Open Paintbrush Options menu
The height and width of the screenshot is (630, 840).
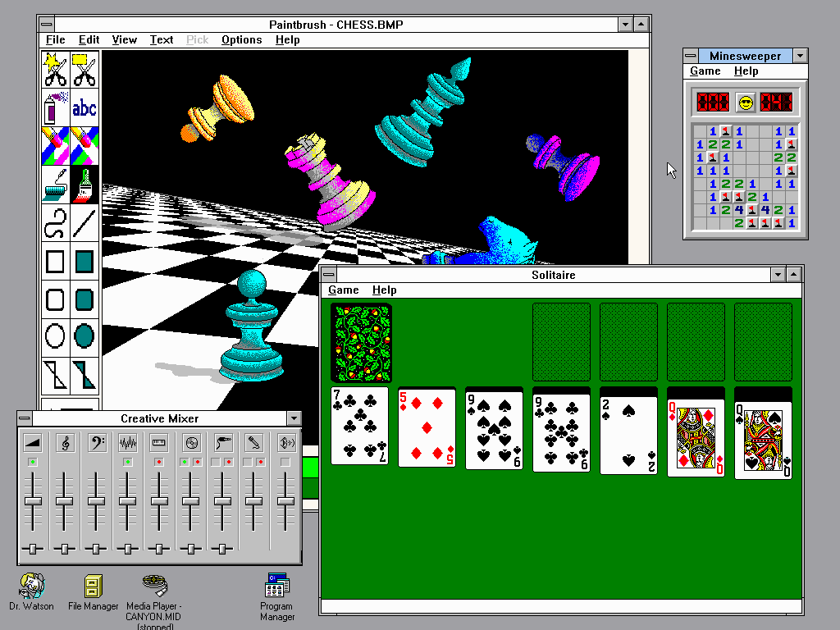click(242, 39)
